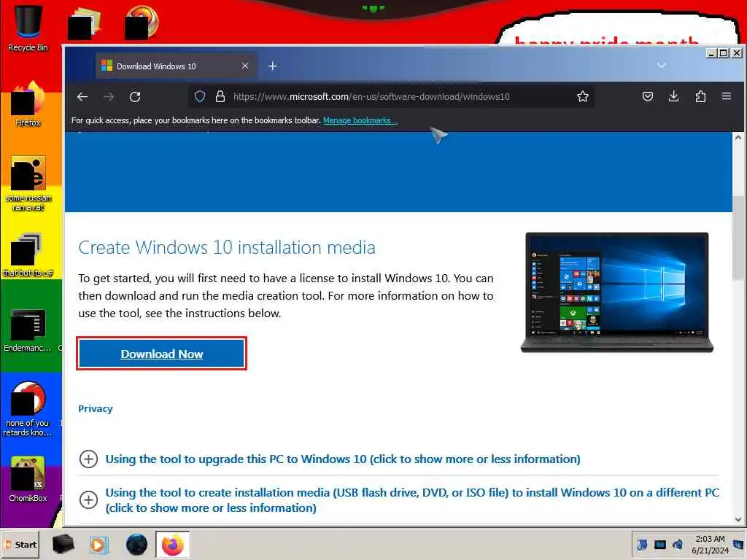747x560 pixels.
Task: Open a new tab with the plus button
Action: (x=273, y=66)
